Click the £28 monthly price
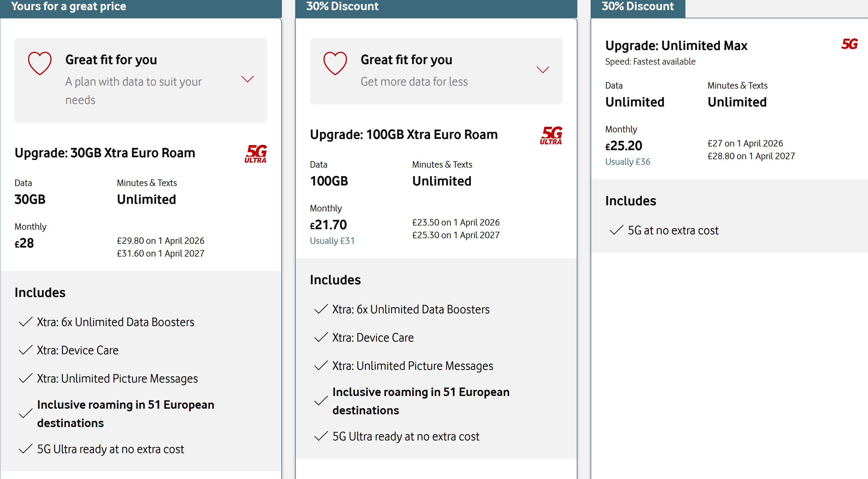This screenshot has height=479, width=868. click(24, 243)
